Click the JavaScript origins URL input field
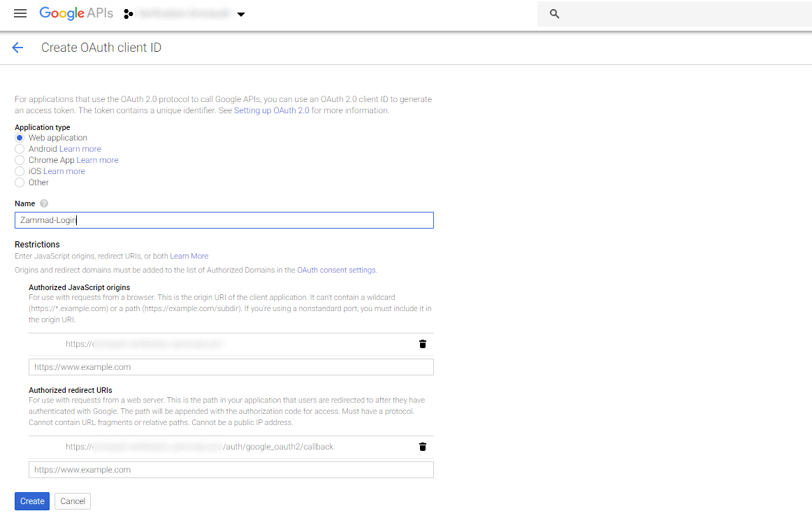The image size is (812, 525). click(x=231, y=367)
